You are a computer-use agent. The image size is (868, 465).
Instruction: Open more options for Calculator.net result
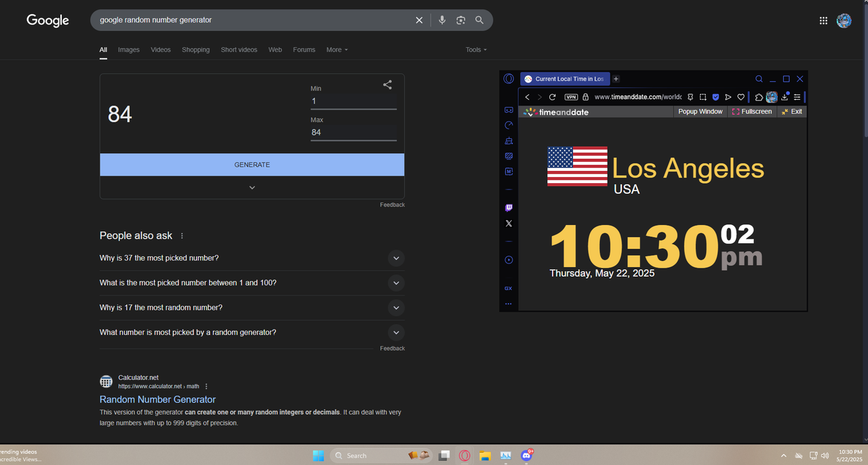pos(207,386)
